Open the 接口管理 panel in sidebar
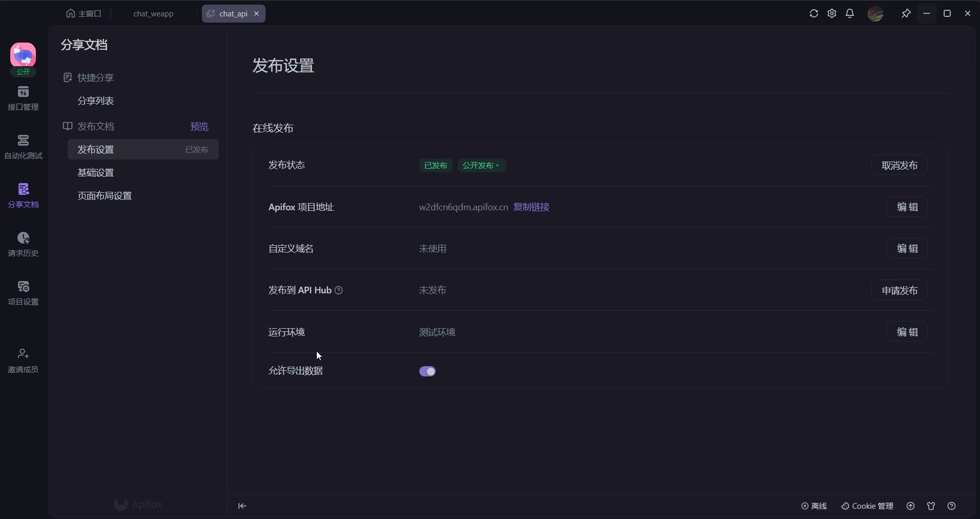 tap(23, 98)
